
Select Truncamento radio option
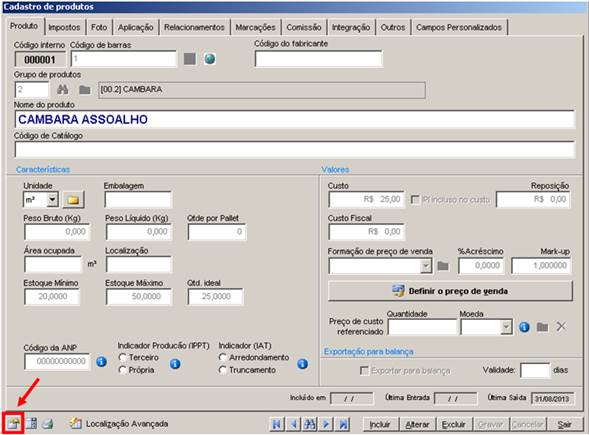coord(222,370)
